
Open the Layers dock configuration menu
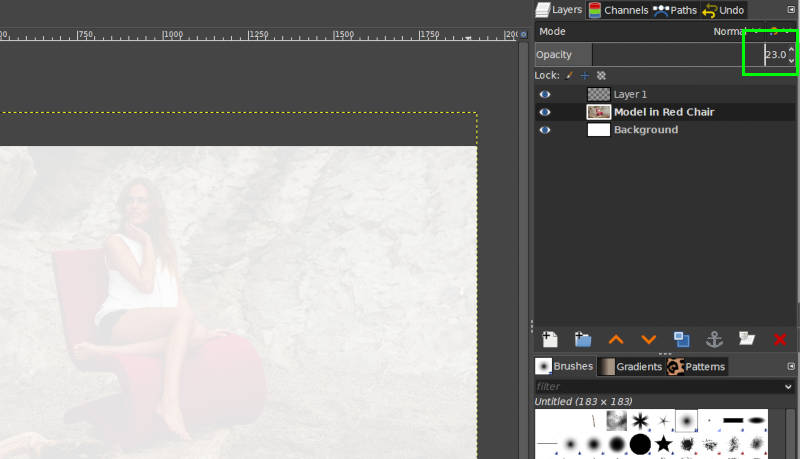(x=791, y=9)
